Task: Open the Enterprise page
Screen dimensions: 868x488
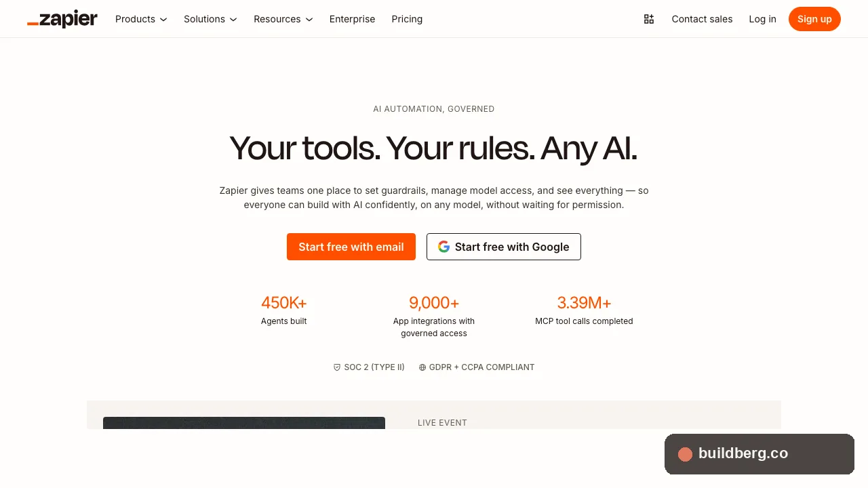Action: (352, 19)
